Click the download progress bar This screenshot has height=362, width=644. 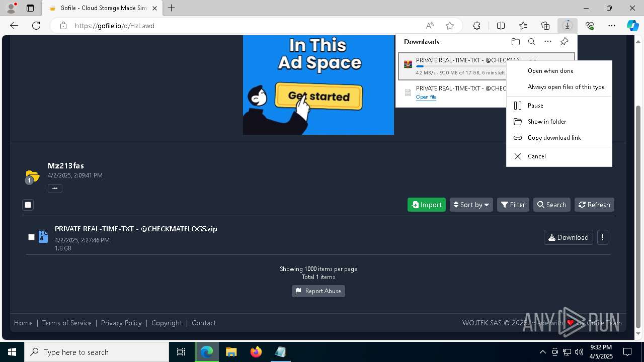461,66
